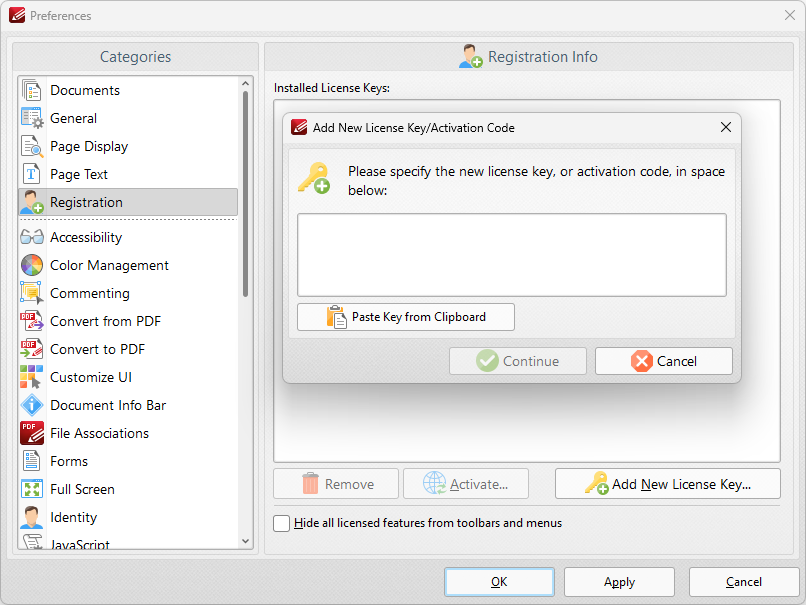Click the key-with-plus icon in dialog

314,178
